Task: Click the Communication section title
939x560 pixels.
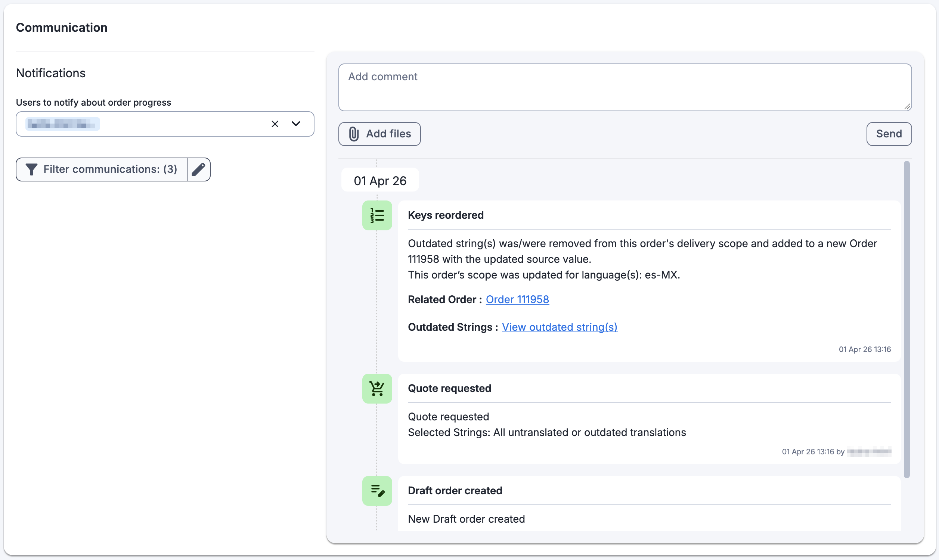Action: pos(62,28)
